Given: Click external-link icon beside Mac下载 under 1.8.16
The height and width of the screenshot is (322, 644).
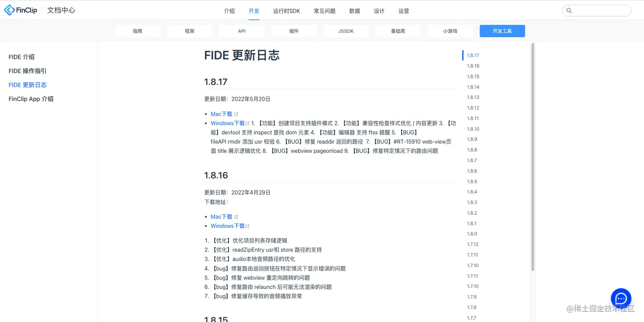Looking at the screenshot, I should pos(236,217).
